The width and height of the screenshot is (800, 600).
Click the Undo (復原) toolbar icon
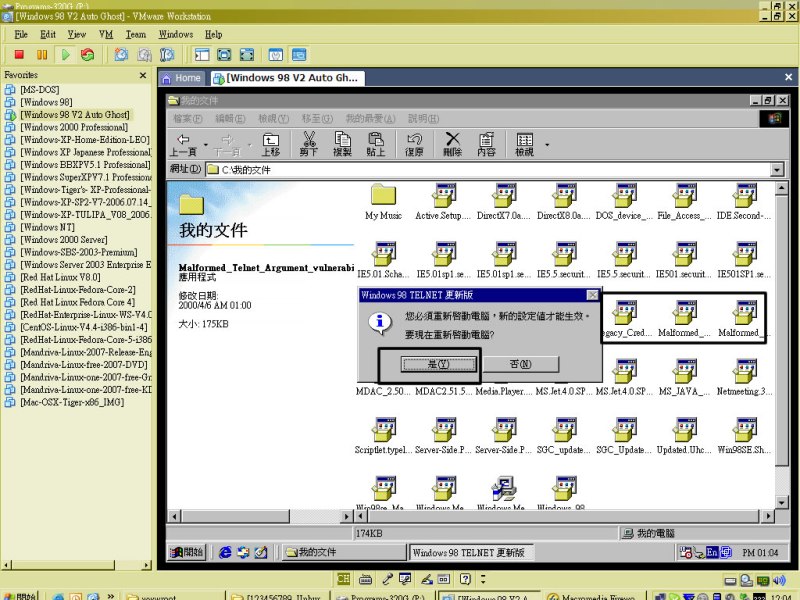point(414,144)
